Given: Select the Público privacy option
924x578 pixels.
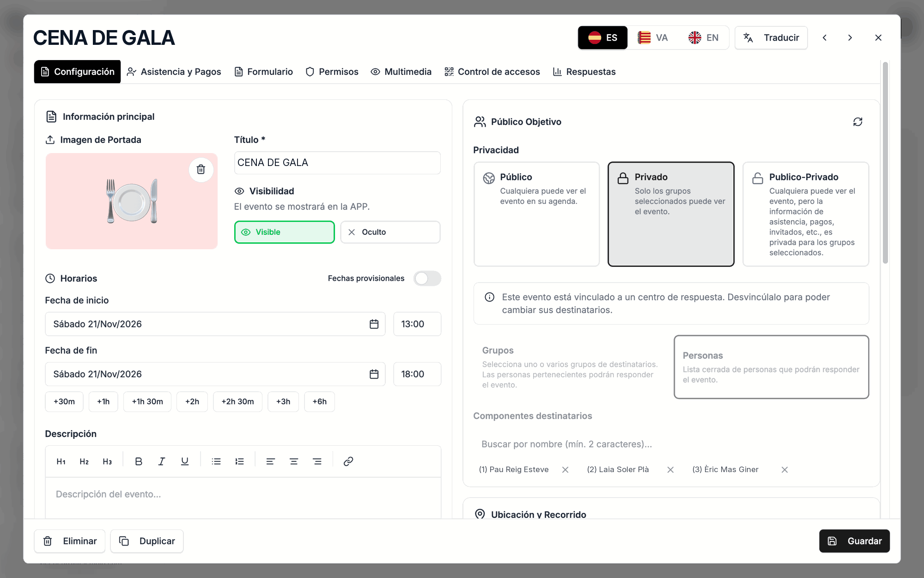Looking at the screenshot, I should point(536,214).
